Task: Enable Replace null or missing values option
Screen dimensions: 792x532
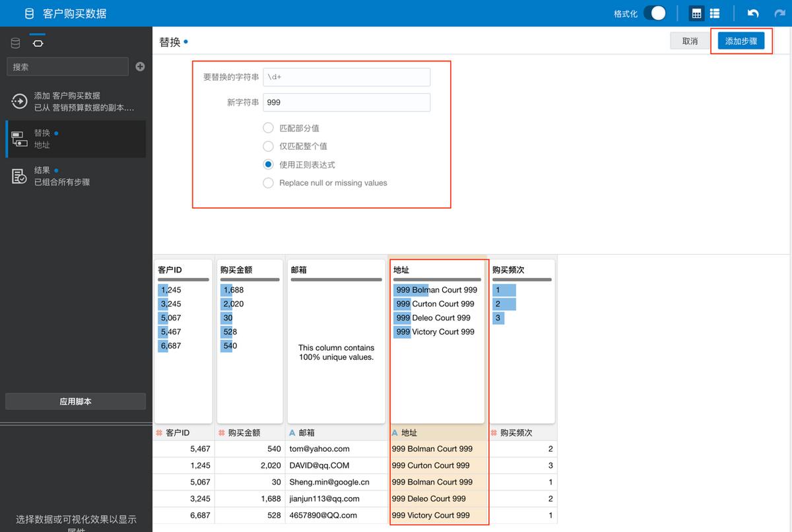Action: click(268, 183)
